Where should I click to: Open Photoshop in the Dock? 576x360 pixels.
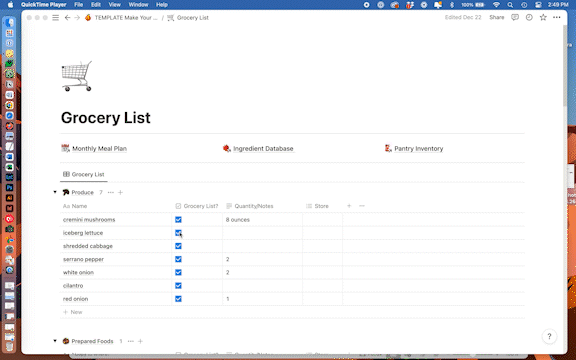coord(10,187)
